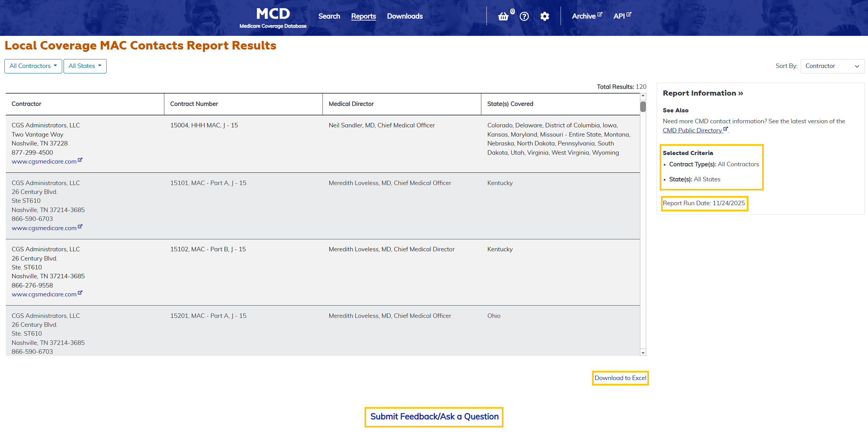Image resolution: width=868 pixels, height=435 pixels.
Task: Open the Search menu item
Action: coord(329,16)
